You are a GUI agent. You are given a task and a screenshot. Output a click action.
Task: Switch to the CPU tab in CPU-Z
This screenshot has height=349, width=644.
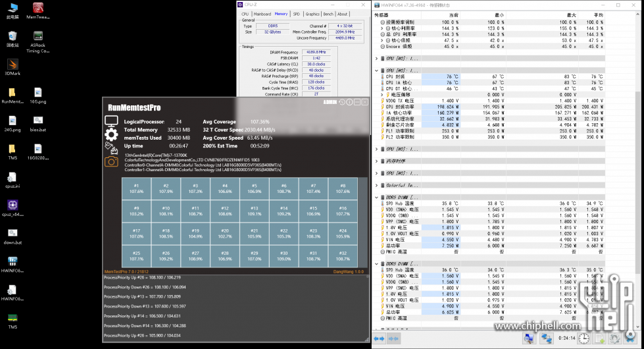245,14
